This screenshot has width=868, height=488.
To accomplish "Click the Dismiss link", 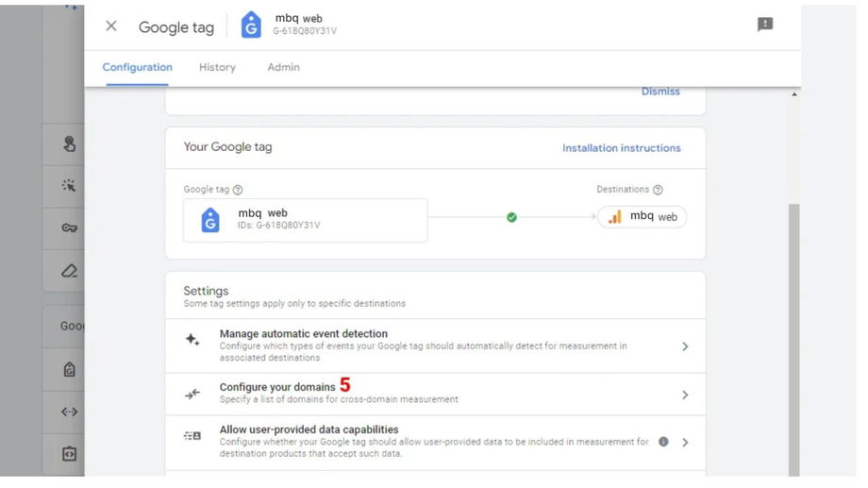I will (660, 92).
